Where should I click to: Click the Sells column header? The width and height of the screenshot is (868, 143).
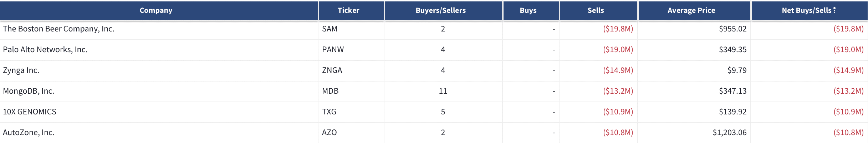(x=596, y=10)
